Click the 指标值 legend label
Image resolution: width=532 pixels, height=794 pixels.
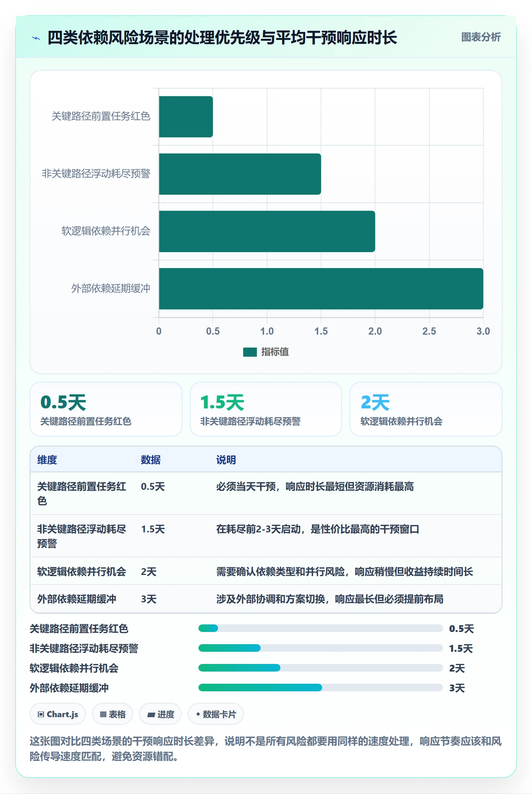(275, 352)
